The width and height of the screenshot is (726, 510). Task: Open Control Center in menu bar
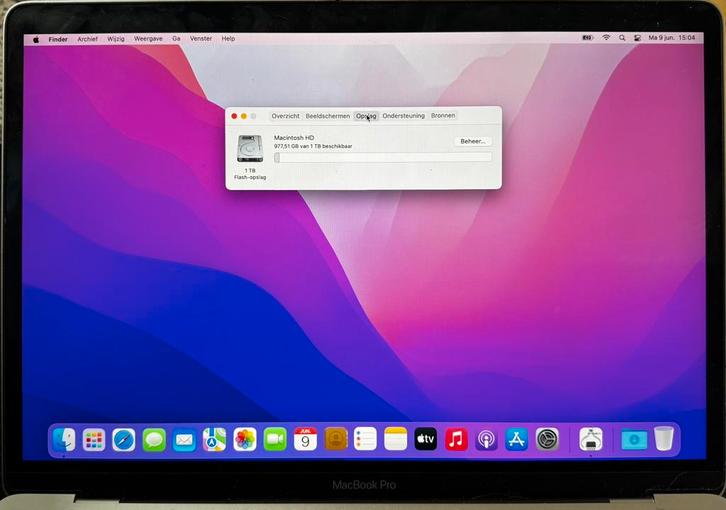[x=638, y=38]
